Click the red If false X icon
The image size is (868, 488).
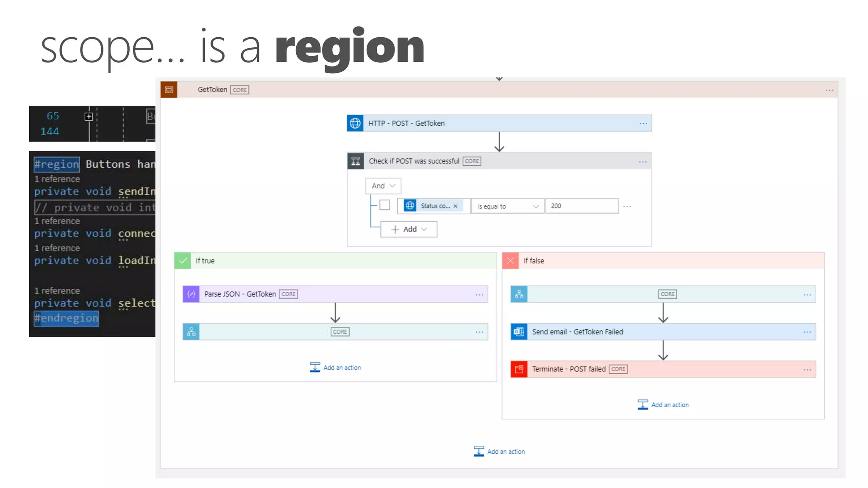(x=510, y=261)
